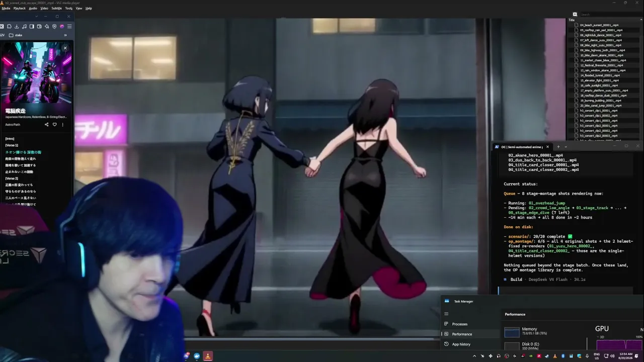Select 16_cafe_sunlight_00001_.mp4 in playlist
Viewport: 644px width, 362px height.
click(x=599, y=85)
